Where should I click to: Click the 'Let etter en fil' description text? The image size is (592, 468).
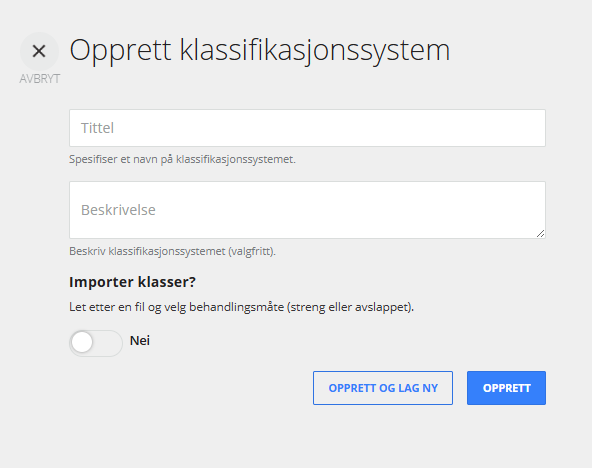tap(242, 307)
